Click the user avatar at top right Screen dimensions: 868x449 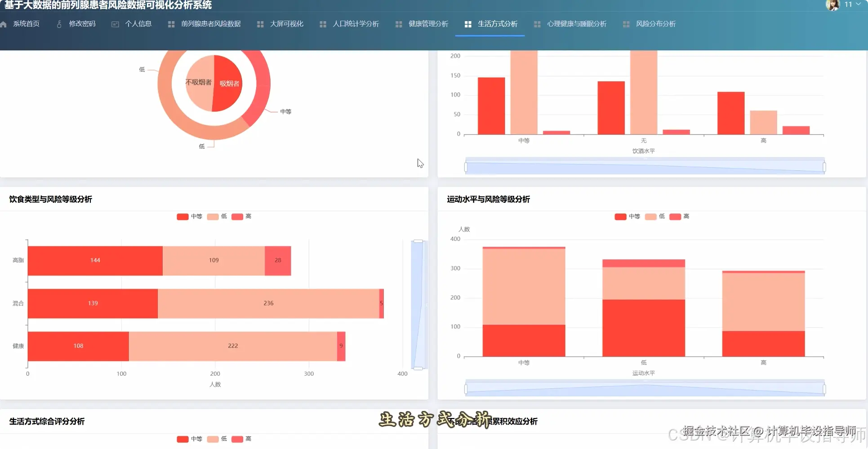coord(832,4)
